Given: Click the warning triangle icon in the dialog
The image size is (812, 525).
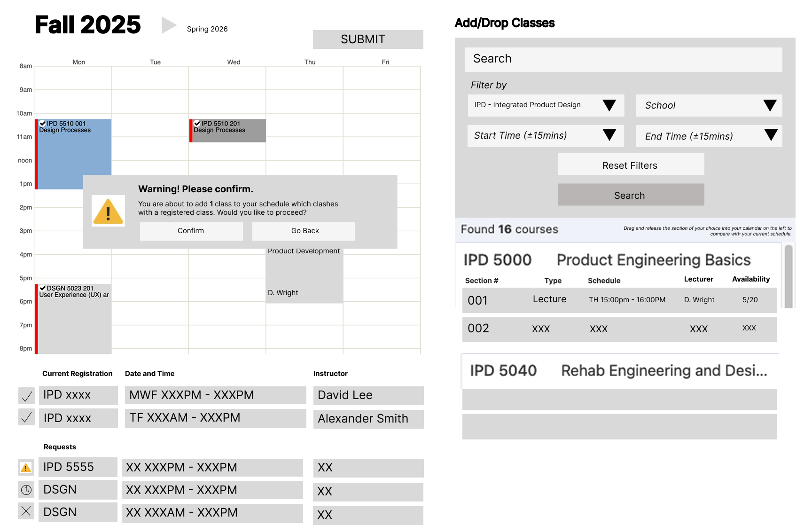Looking at the screenshot, I should pos(108,212).
